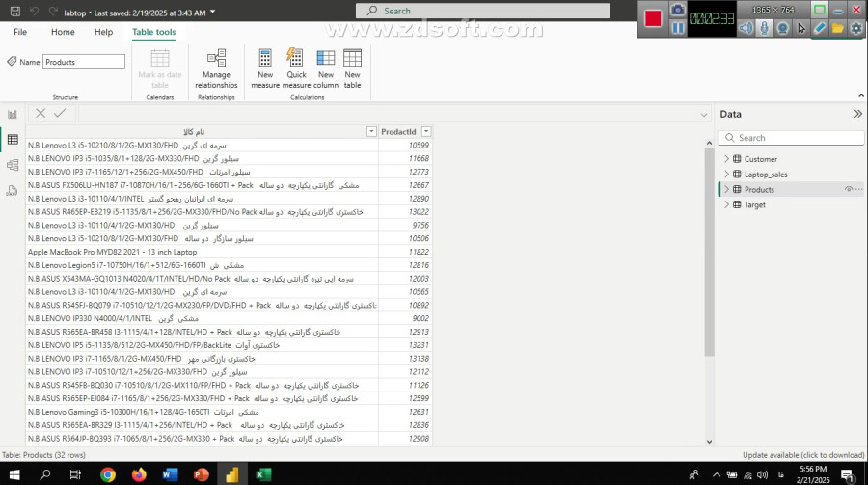Create a New table
The width and height of the screenshot is (868, 485).
coord(352,68)
